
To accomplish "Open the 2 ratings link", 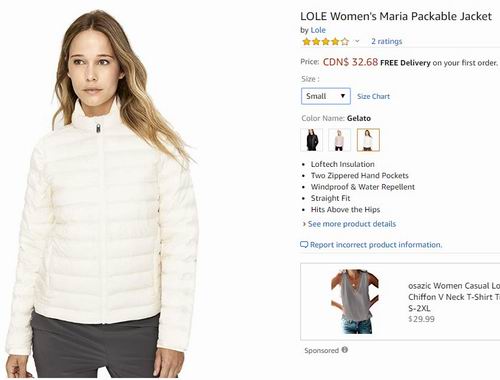I will (x=387, y=41).
